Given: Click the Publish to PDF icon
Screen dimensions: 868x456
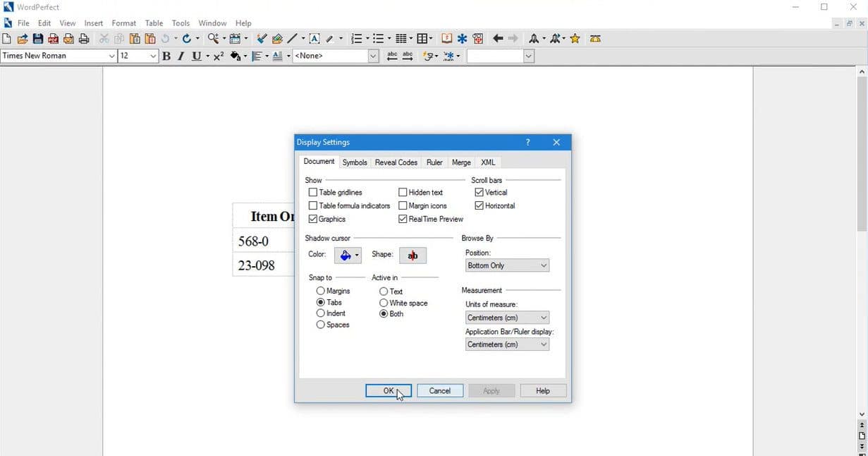Looking at the screenshot, I should click(x=53, y=38).
